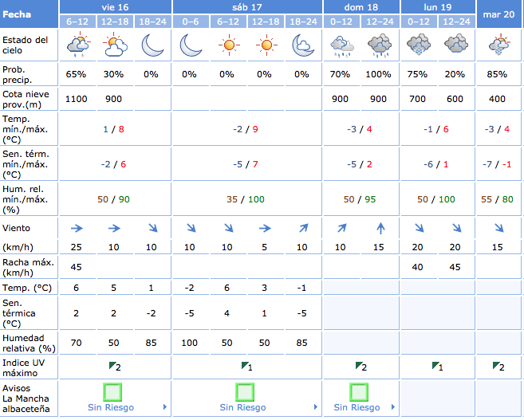The height and width of the screenshot is (420, 524).
Task: Click the Friday UV index flag icon
Action: (114, 366)
